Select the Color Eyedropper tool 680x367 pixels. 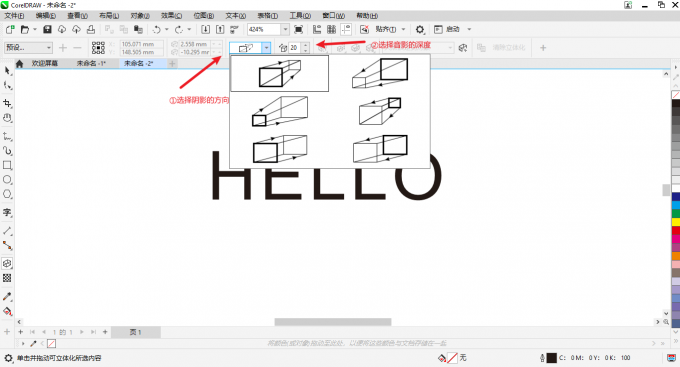point(7,297)
